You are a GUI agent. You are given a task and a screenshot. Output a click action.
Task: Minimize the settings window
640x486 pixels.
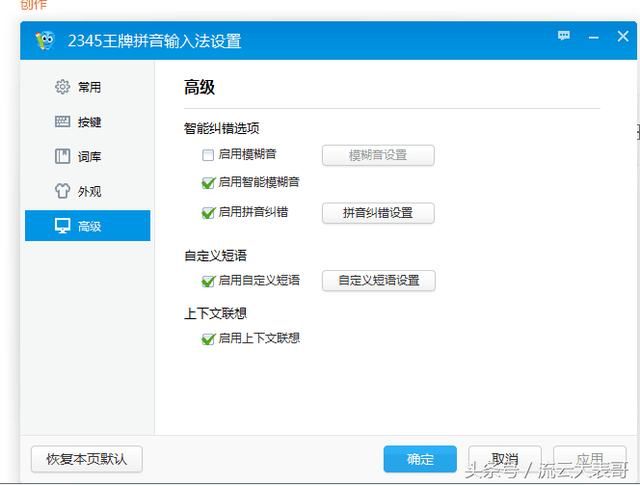pos(593,38)
